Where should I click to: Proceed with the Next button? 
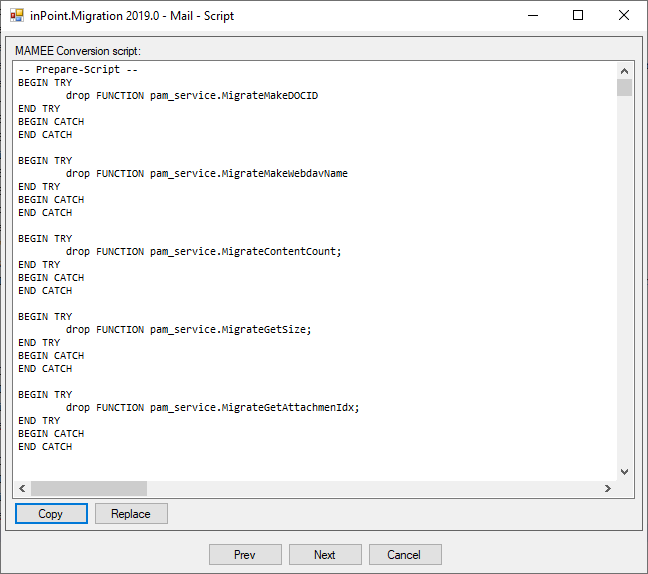point(325,555)
